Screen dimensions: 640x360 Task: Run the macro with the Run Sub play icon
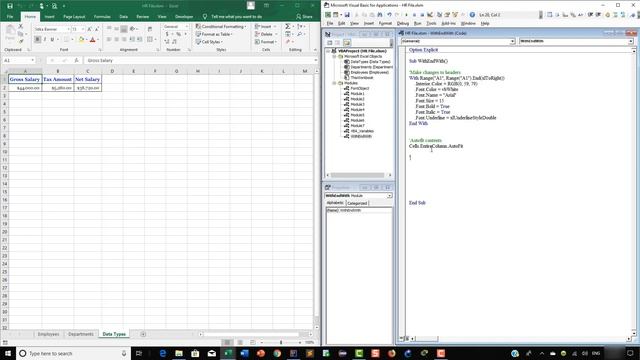(x=406, y=15)
